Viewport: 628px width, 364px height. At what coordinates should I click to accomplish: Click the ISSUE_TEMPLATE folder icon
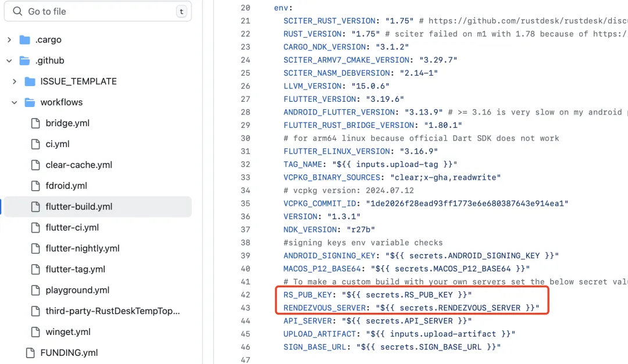(30, 81)
